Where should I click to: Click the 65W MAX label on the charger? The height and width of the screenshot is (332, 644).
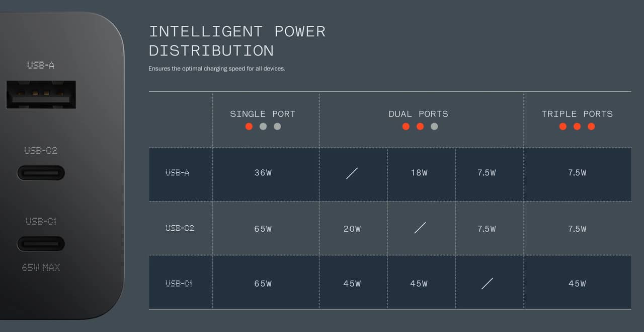pos(41,268)
